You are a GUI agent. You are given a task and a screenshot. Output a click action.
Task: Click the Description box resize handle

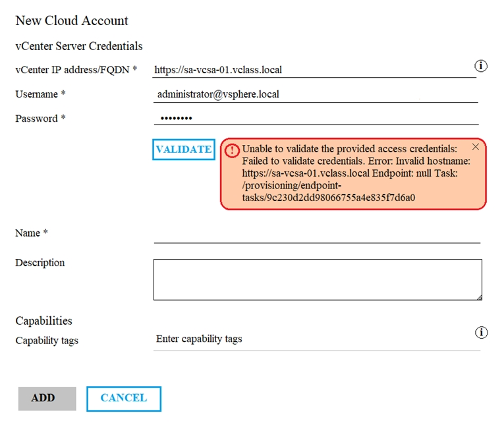pos(479,297)
